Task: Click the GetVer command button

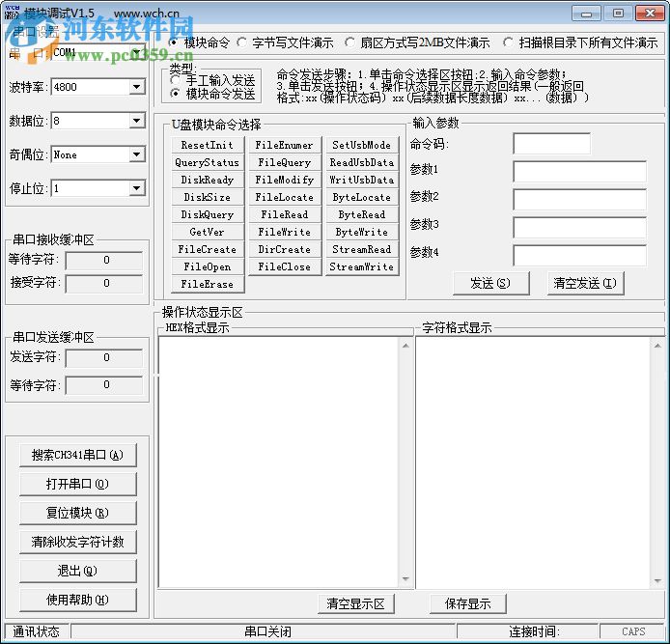Action: click(208, 232)
